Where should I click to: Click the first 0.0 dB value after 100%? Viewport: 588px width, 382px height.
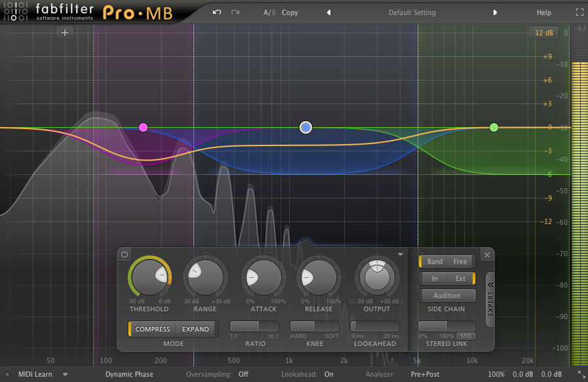tap(523, 374)
